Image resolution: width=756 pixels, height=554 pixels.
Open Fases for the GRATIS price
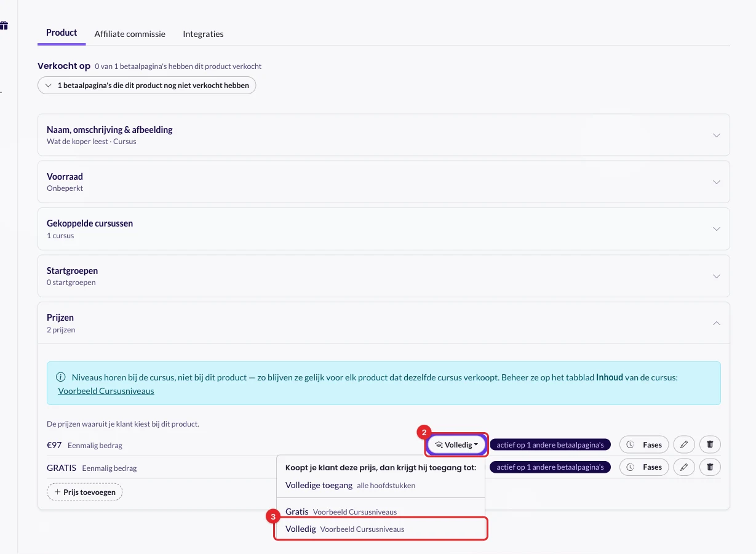tap(644, 467)
